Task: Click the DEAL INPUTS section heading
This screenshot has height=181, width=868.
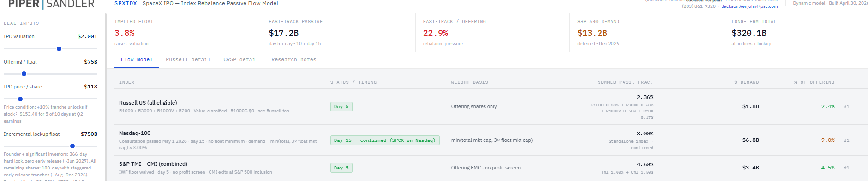Action: (21, 23)
